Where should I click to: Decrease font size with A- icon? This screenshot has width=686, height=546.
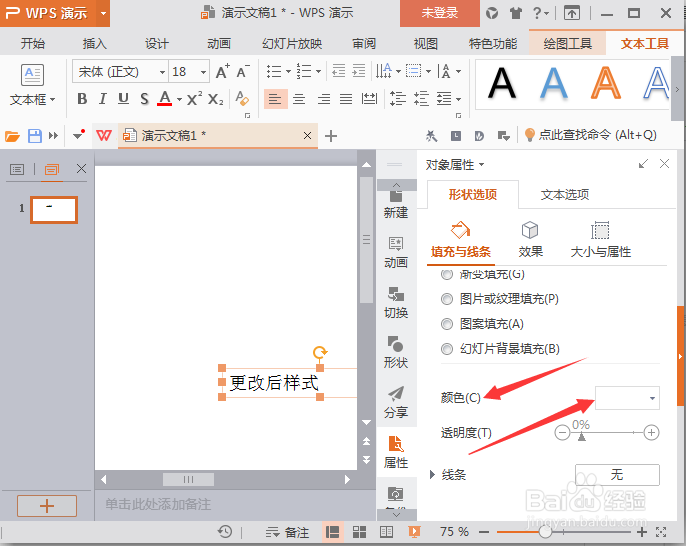click(243, 71)
